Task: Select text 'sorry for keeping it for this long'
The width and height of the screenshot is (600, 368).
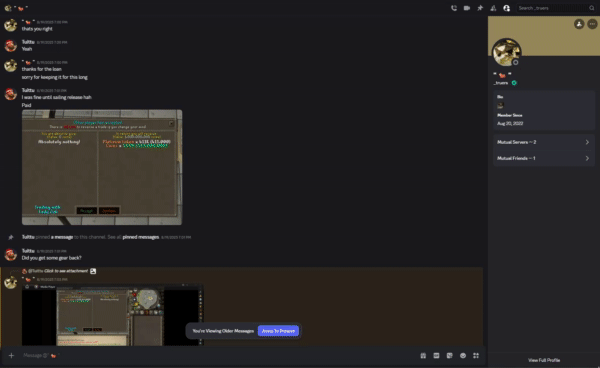Action: coord(55,77)
